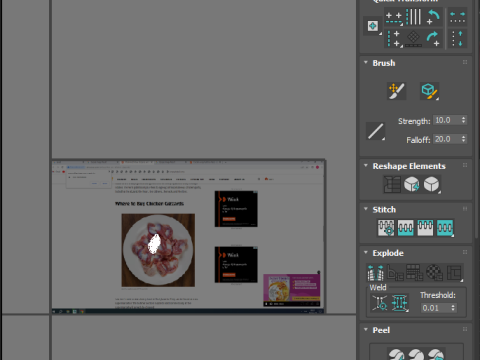Click Weld Selected Subobjects icon
This screenshot has height=360, width=480.
pos(400,303)
